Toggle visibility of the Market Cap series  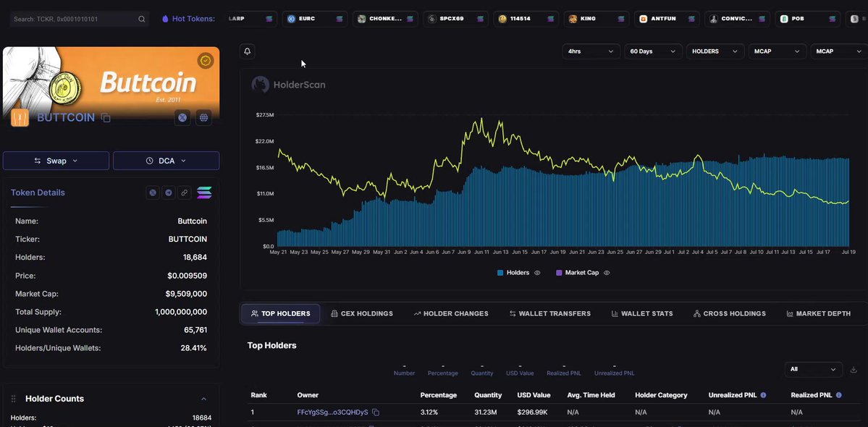[x=607, y=273]
